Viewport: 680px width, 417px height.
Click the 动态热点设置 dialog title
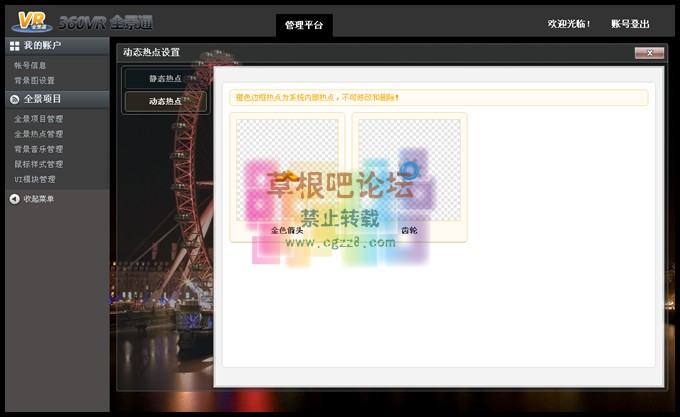click(x=151, y=52)
